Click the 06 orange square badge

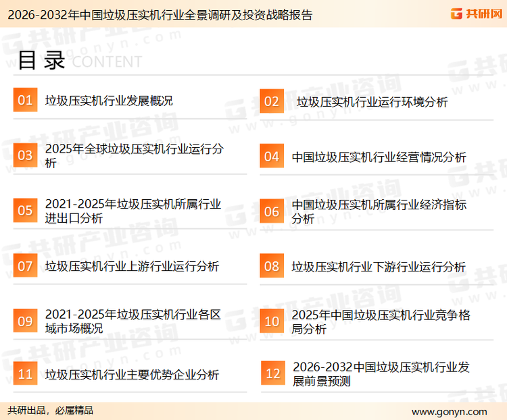pyautogui.click(x=271, y=211)
